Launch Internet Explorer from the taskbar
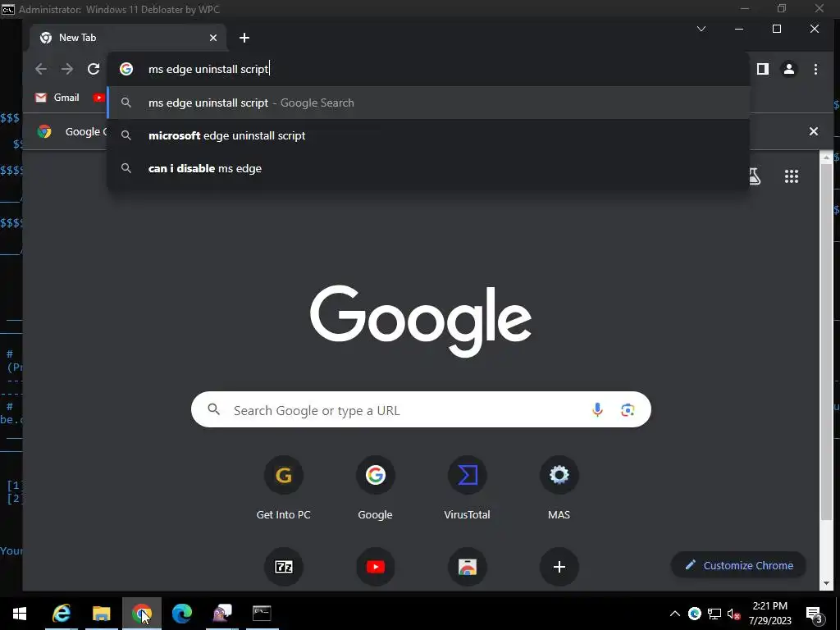This screenshot has height=630, width=840. (x=61, y=614)
